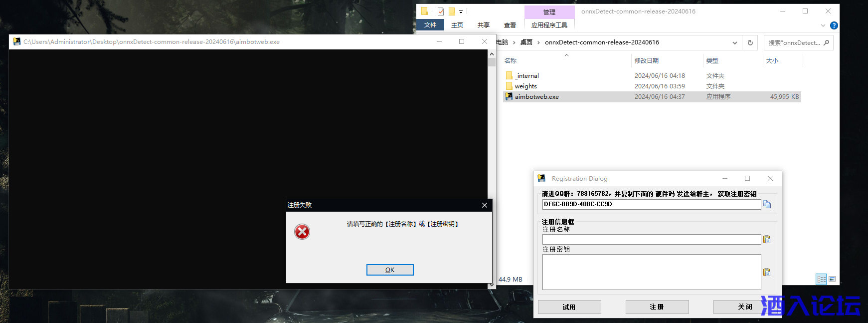Open Explorer help via blue question icon
The width and height of the screenshot is (868, 323).
pyautogui.click(x=834, y=25)
